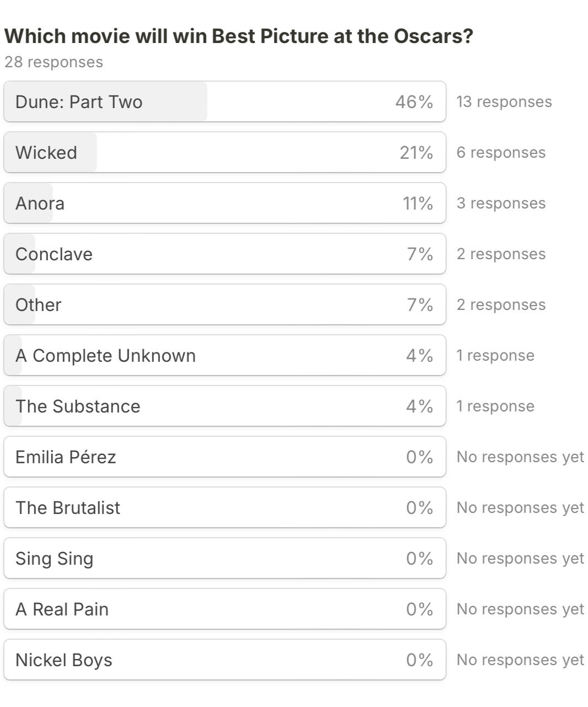The width and height of the screenshot is (588, 707).
Task: Vote for Emilia Pérez
Action: coord(224,457)
